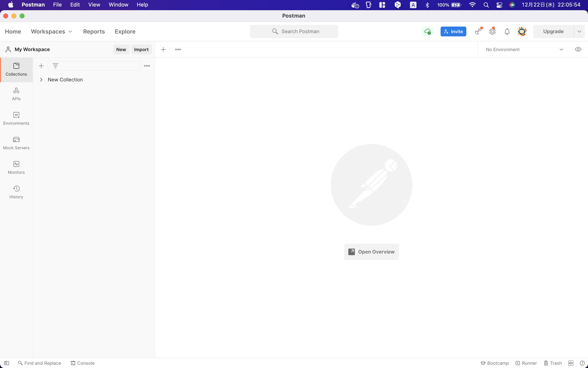Open Find and Replace
588x368 pixels.
pyautogui.click(x=40, y=363)
